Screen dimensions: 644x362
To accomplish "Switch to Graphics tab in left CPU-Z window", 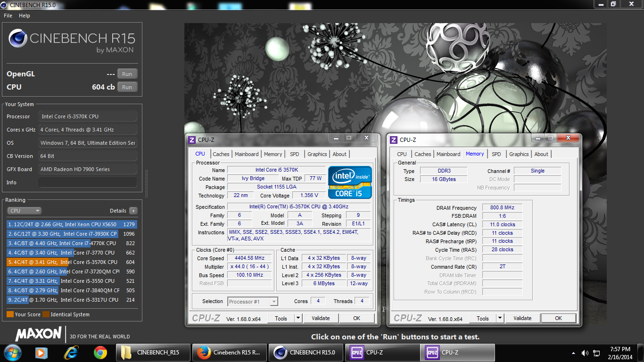I will [x=317, y=154].
